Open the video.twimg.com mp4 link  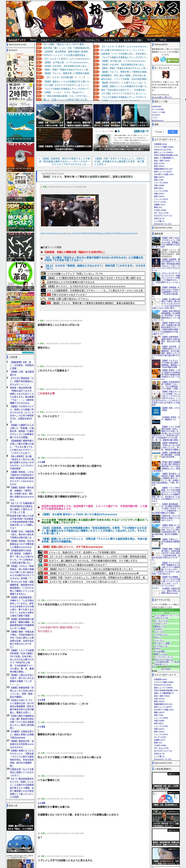pos(89,233)
